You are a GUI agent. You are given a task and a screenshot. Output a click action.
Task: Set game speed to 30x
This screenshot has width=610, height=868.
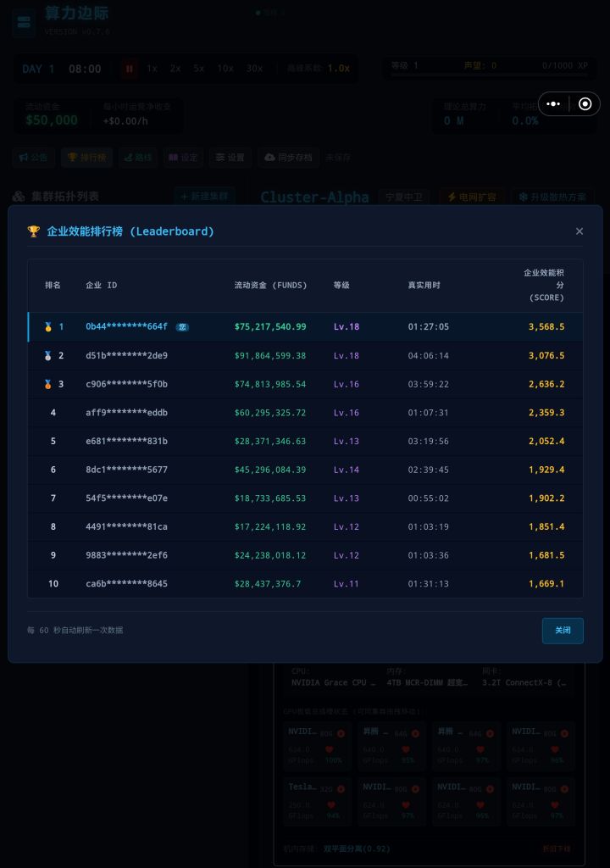click(254, 69)
